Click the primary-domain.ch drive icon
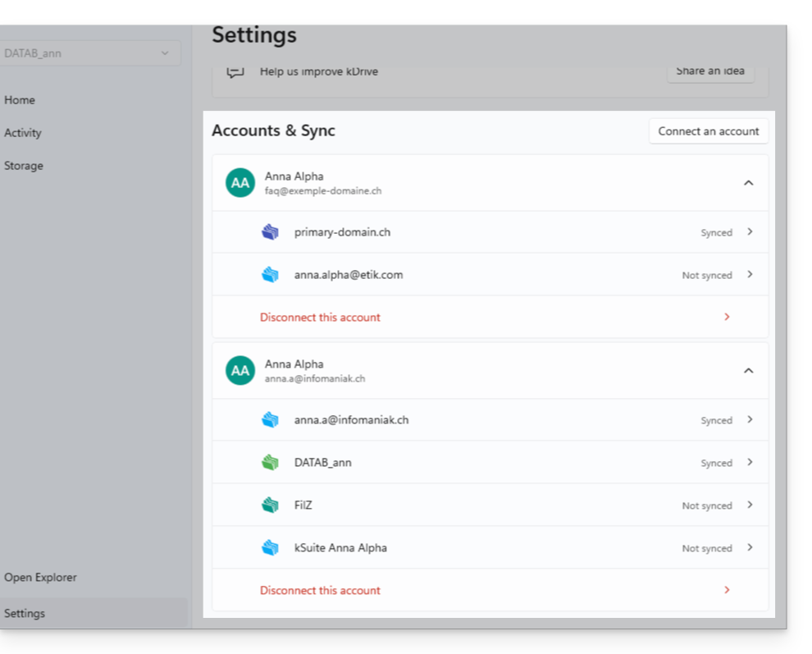Image resolution: width=812 pixels, height=654 pixels. coord(270,231)
